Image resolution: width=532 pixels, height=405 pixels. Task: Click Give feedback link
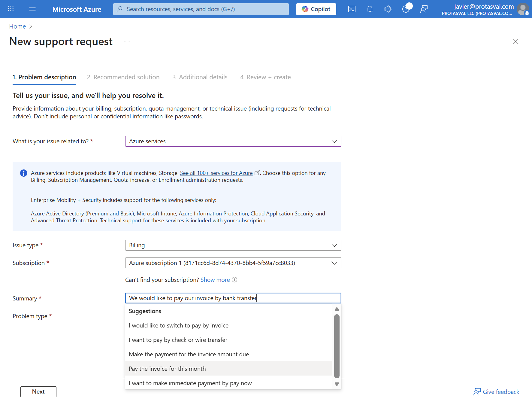(497, 392)
